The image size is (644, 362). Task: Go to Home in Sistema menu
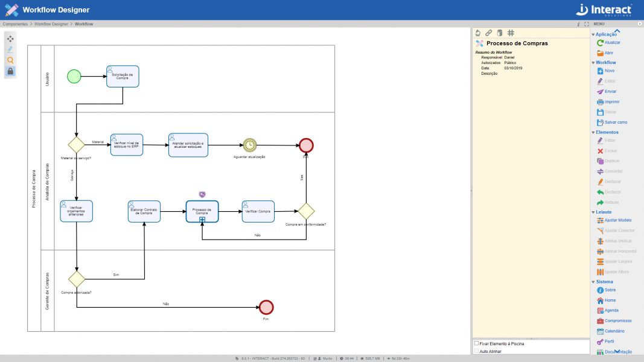pyautogui.click(x=606, y=300)
